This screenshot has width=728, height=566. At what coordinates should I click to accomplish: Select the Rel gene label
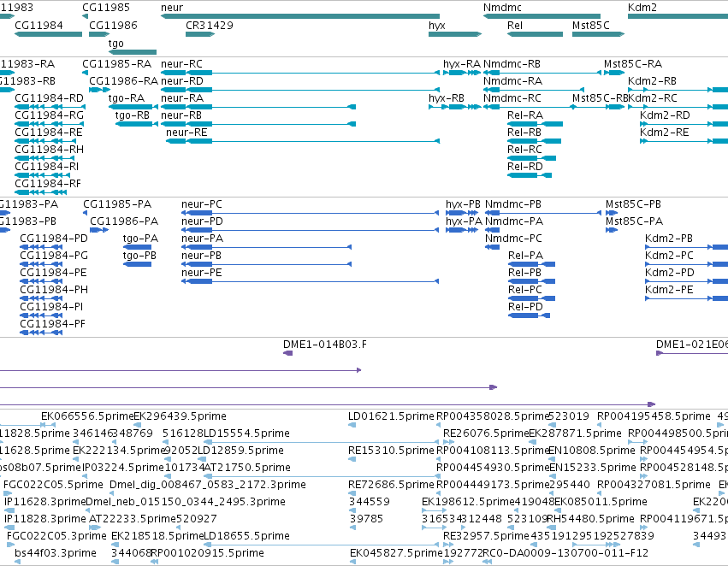click(515, 25)
